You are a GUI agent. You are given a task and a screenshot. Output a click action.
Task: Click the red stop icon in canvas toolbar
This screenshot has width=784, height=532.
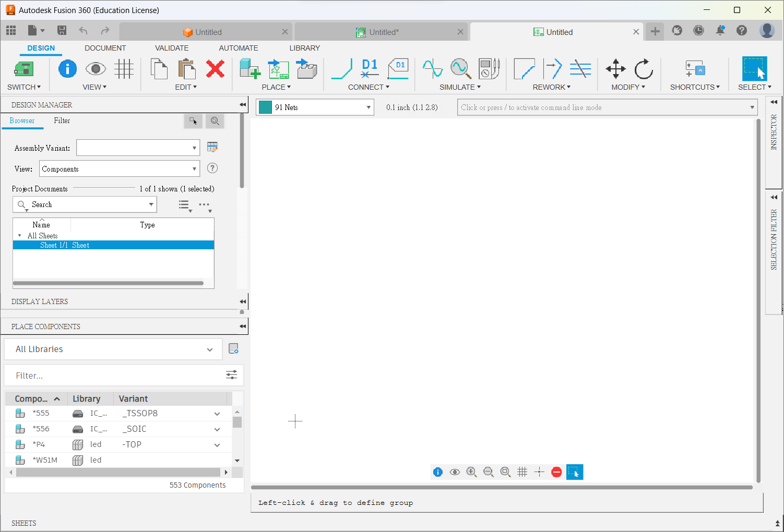[x=556, y=472]
